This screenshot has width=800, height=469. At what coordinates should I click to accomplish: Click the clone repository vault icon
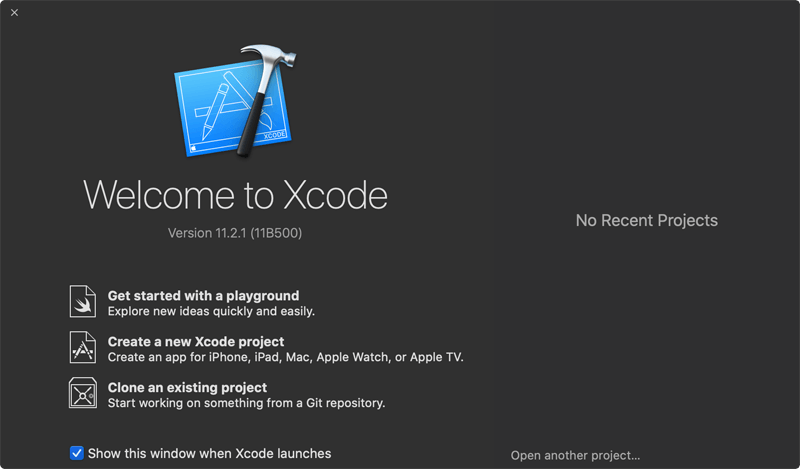(x=83, y=393)
